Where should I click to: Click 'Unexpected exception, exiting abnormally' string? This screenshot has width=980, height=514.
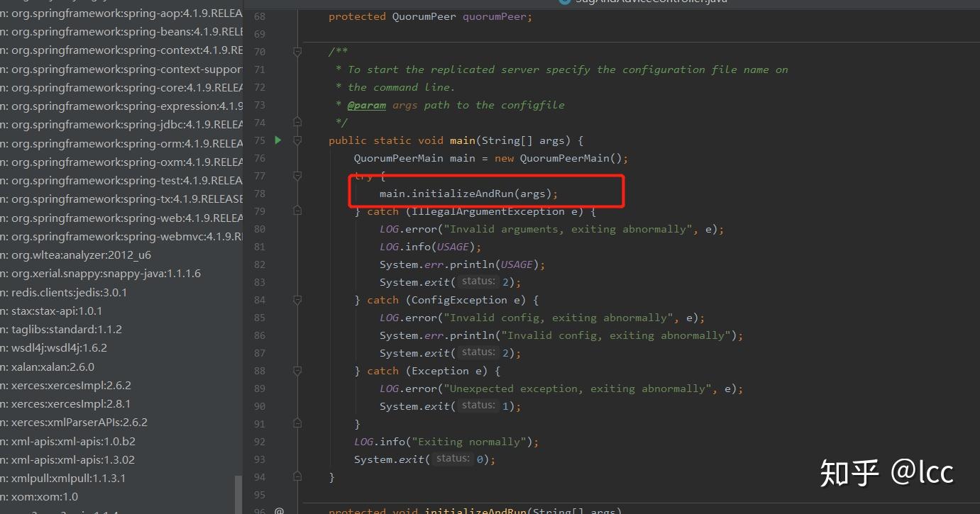point(578,389)
